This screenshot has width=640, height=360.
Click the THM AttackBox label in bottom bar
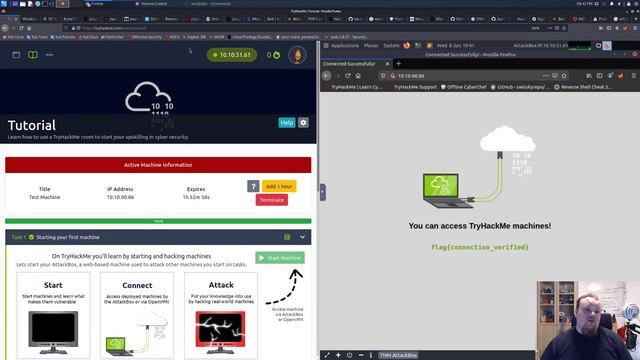(x=398, y=355)
